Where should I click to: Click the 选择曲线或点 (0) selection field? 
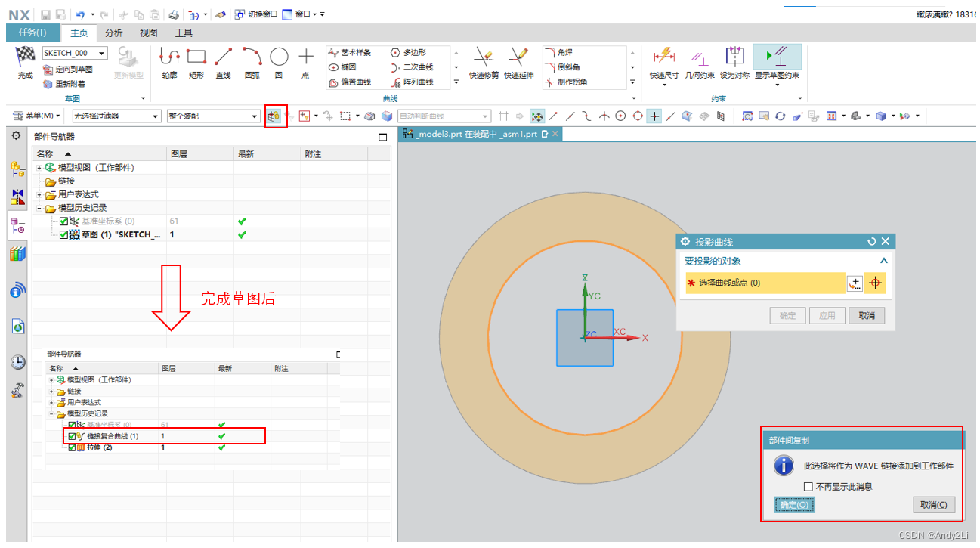[x=764, y=283]
